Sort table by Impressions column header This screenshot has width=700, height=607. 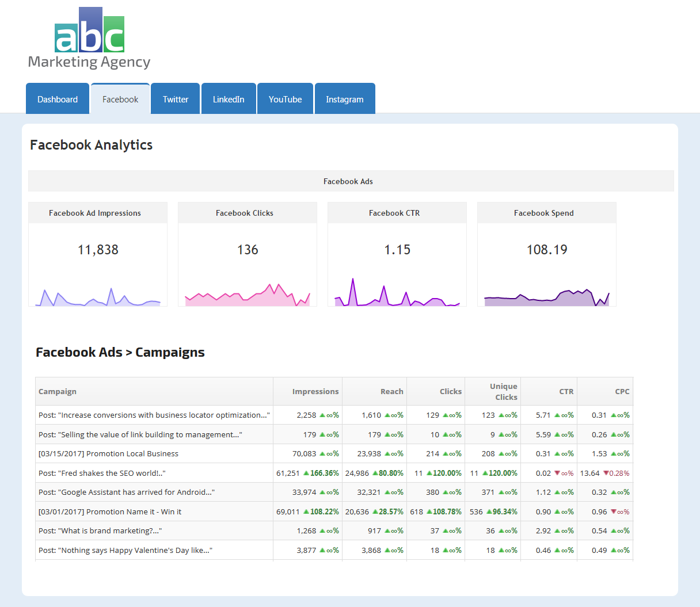315,392
